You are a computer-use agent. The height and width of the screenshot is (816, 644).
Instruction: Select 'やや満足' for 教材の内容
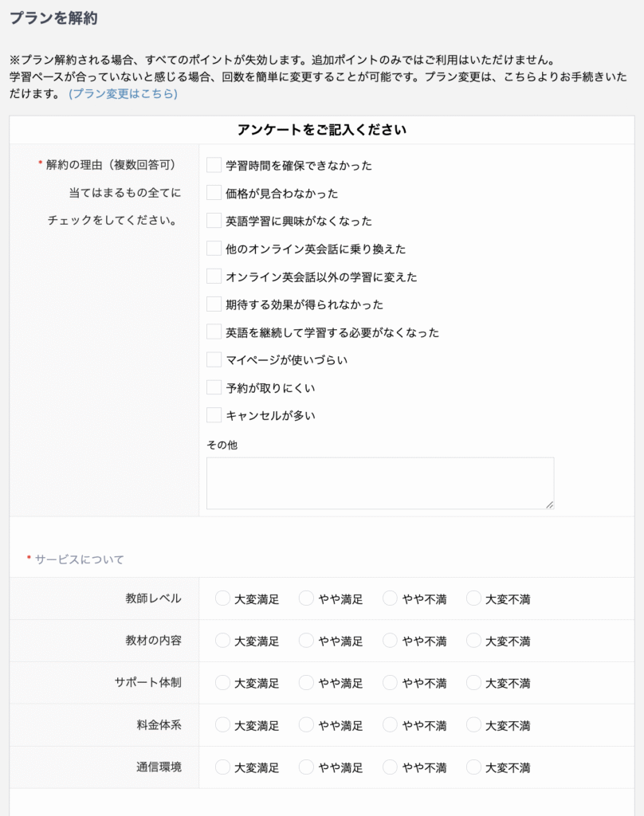point(306,641)
